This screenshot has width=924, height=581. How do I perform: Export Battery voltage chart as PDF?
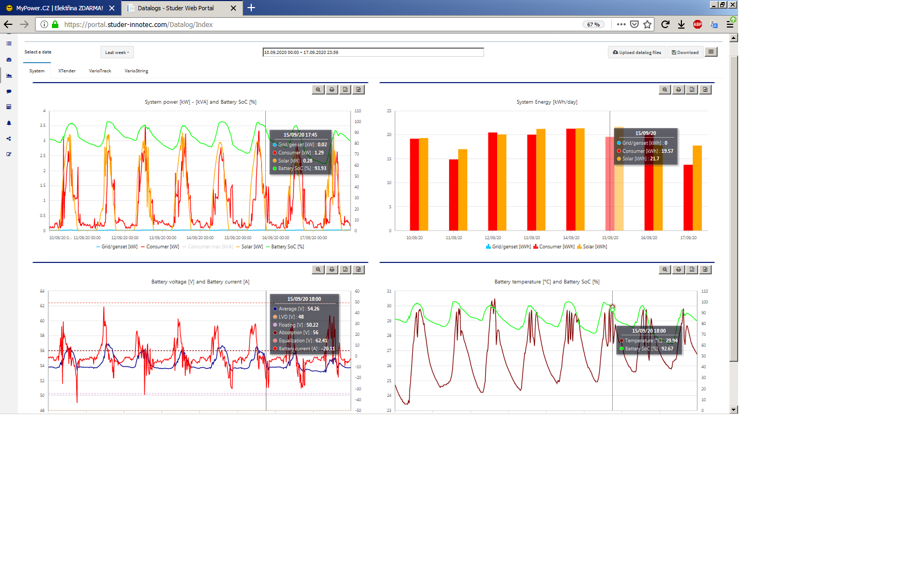[x=345, y=269]
